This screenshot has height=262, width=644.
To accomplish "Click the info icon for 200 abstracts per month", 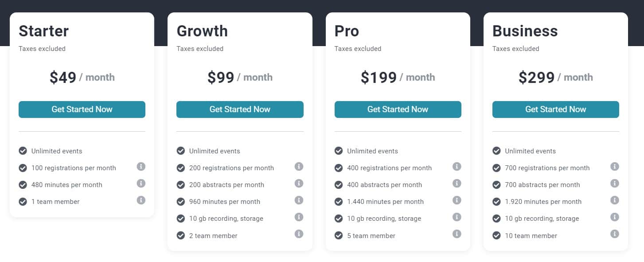I will (299, 184).
